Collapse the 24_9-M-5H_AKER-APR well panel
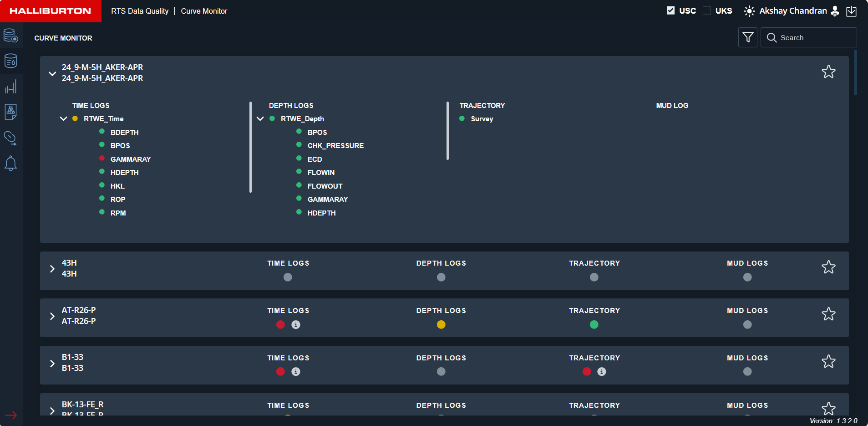Screen dimensions: 868x426 point(52,73)
